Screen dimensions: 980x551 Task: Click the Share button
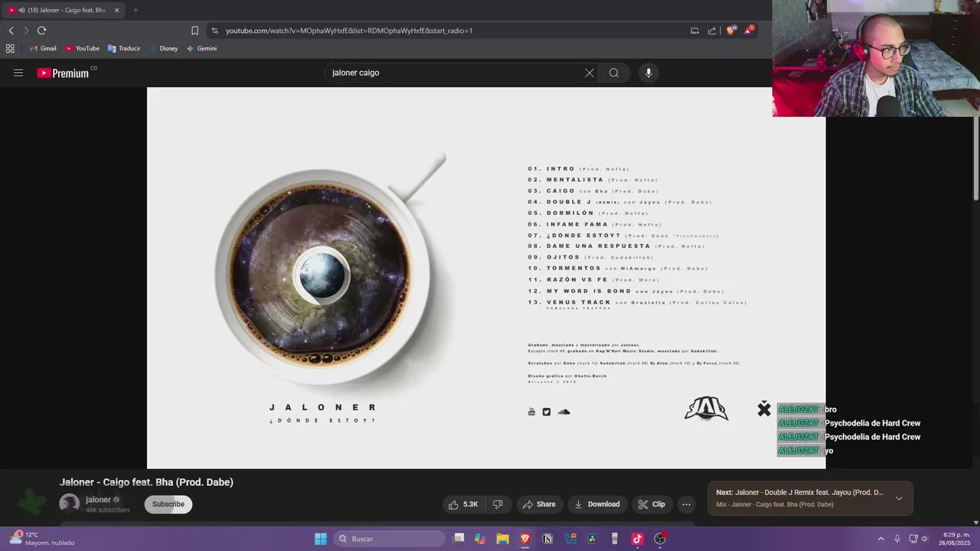(x=539, y=504)
